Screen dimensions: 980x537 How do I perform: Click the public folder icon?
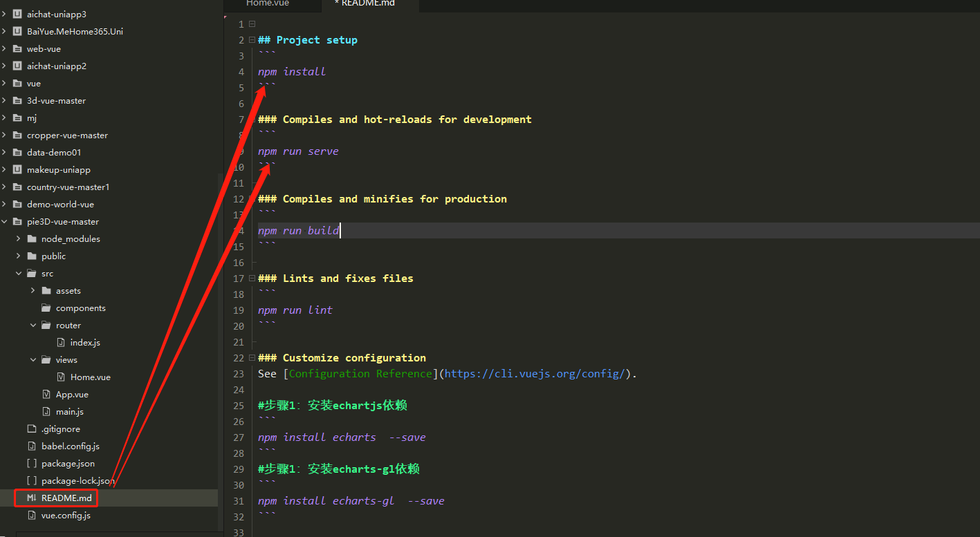[x=32, y=256]
